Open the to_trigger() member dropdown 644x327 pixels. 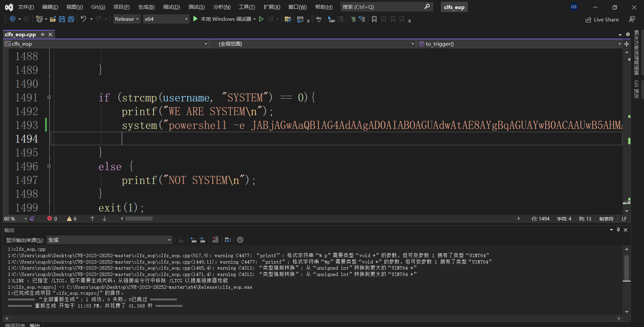click(x=520, y=44)
